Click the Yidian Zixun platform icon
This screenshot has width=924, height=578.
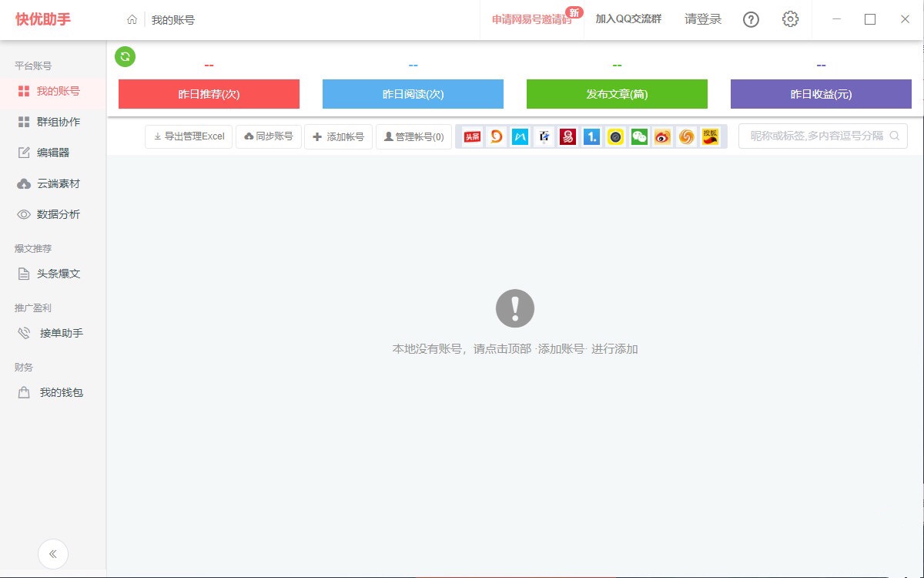[x=591, y=136]
